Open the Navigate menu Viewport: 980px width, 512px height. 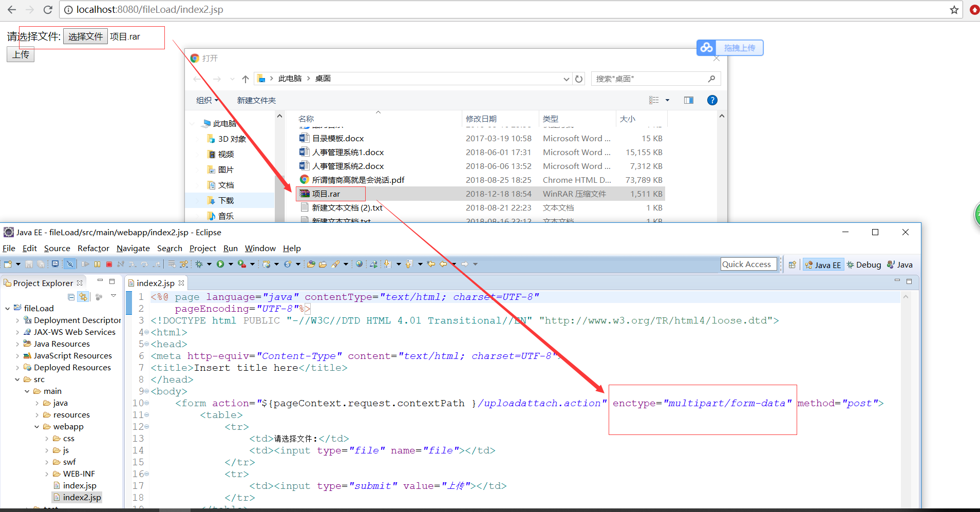click(x=133, y=248)
